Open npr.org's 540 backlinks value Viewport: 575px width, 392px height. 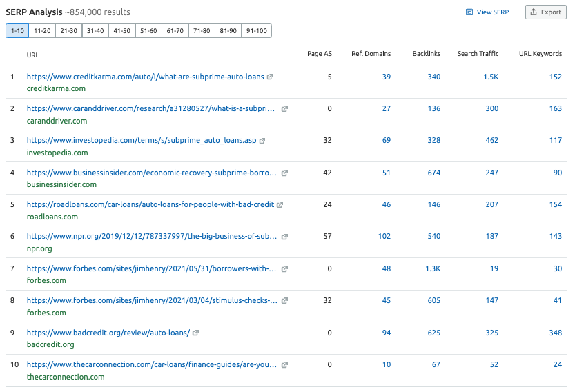click(434, 237)
